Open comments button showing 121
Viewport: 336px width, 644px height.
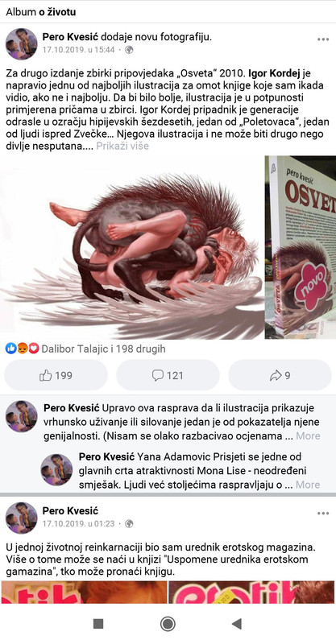click(x=168, y=375)
